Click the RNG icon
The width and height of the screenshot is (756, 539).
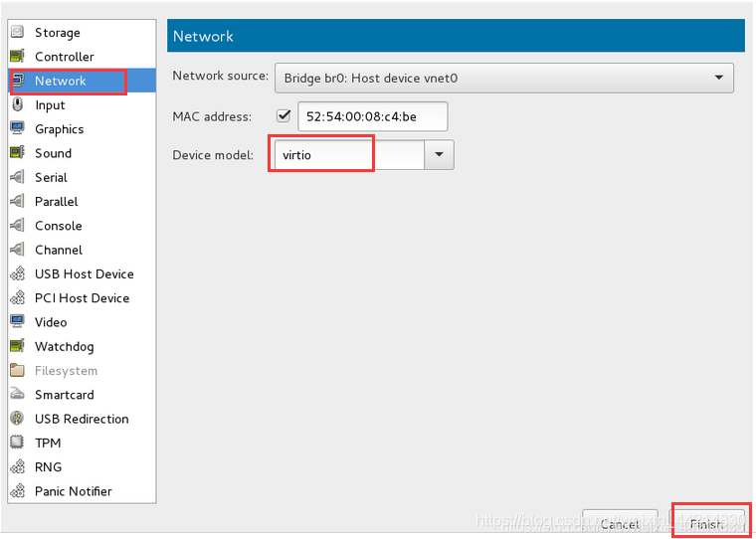coord(17,466)
